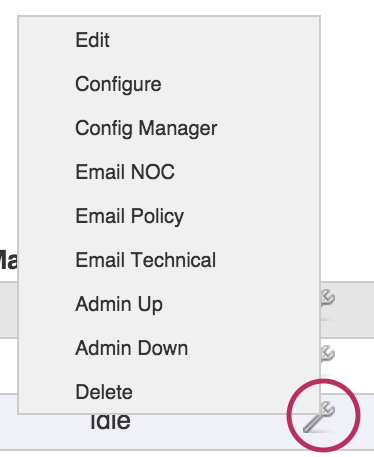The width and height of the screenshot is (374, 457).
Task: Click the wrench icon in the white middle row
Action: click(328, 354)
